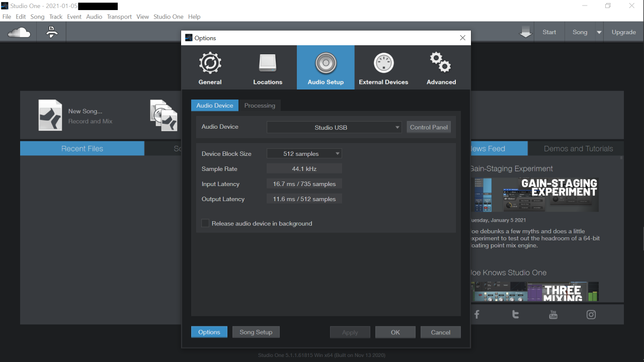Screen dimensions: 644x362
Task: Open the View menu
Action: point(143,17)
